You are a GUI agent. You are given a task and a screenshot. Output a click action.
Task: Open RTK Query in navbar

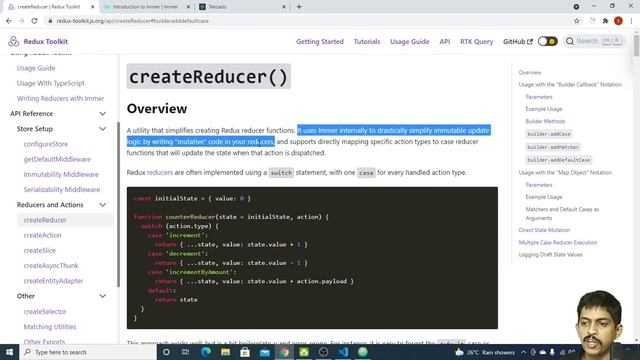coord(476,41)
